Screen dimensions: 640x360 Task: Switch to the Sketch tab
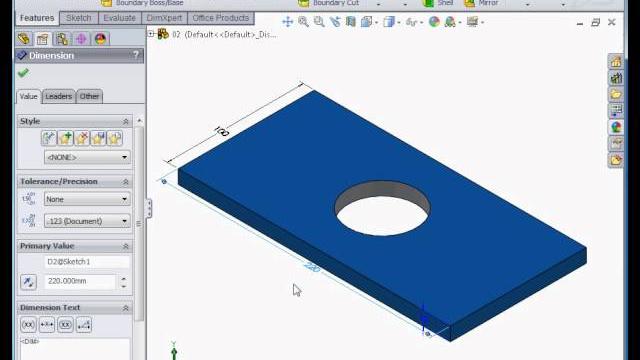coord(79,18)
